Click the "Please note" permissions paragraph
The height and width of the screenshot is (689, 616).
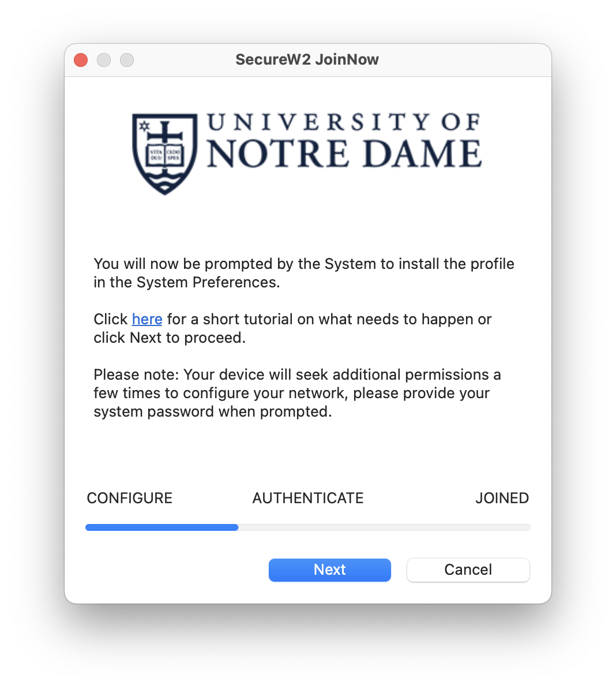(x=297, y=393)
